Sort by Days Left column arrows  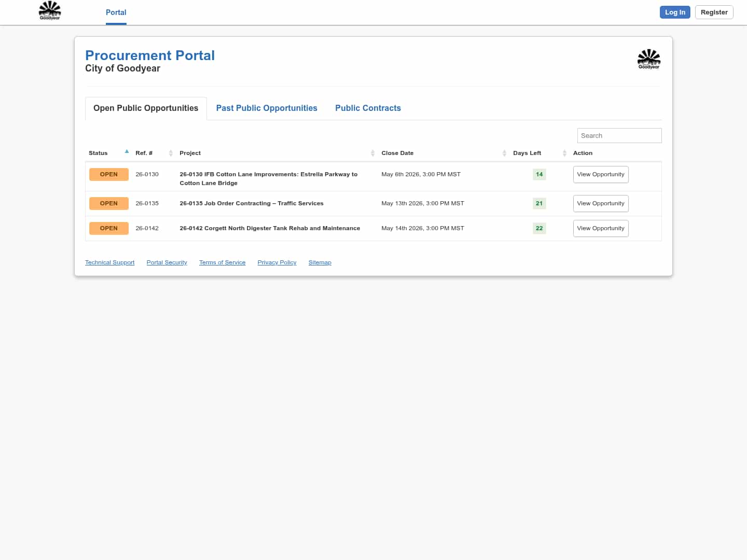tap(564, 153)
